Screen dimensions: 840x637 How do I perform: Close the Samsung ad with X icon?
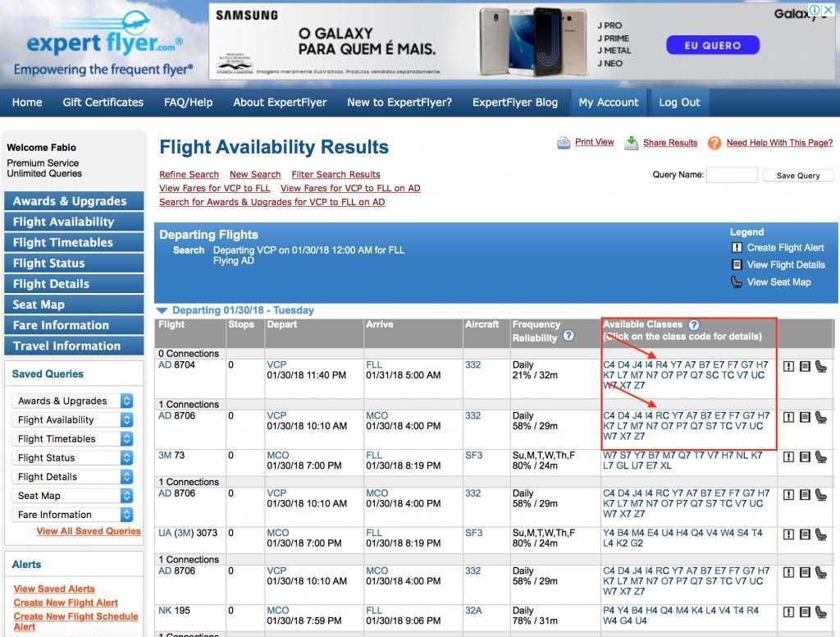tap(829, 10)
